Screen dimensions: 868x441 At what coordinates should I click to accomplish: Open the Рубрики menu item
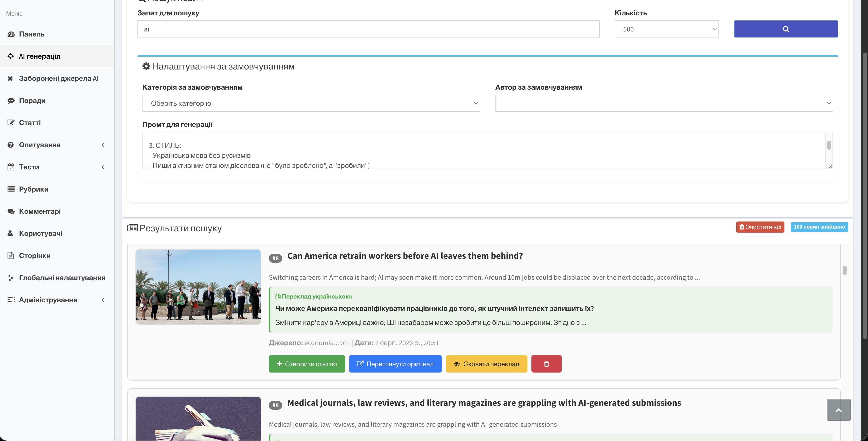[57, 189]
